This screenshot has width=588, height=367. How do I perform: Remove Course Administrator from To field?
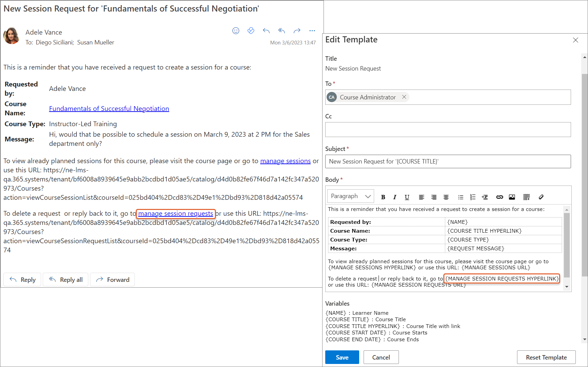point(404,97)
